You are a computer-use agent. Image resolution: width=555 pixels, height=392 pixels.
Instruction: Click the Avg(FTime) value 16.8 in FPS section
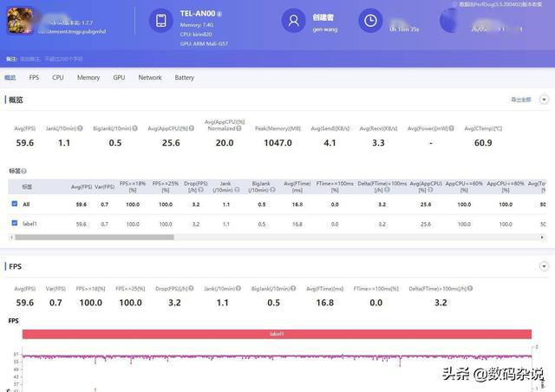(325, 303)
